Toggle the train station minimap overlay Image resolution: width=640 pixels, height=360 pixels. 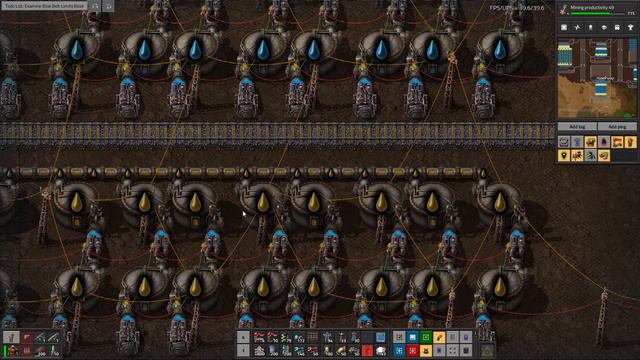coord(617,27)
